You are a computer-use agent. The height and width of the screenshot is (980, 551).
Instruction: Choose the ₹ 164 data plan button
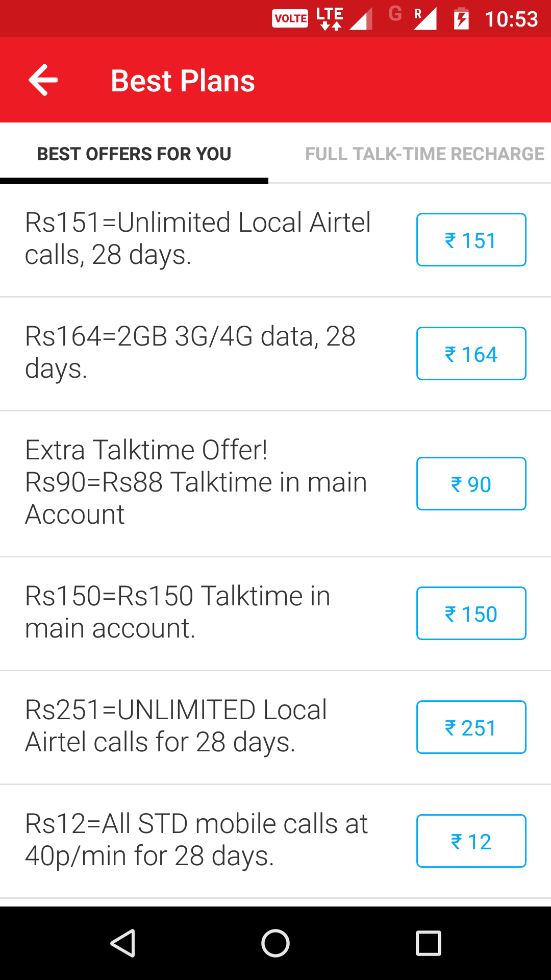(x=471, y=354)
